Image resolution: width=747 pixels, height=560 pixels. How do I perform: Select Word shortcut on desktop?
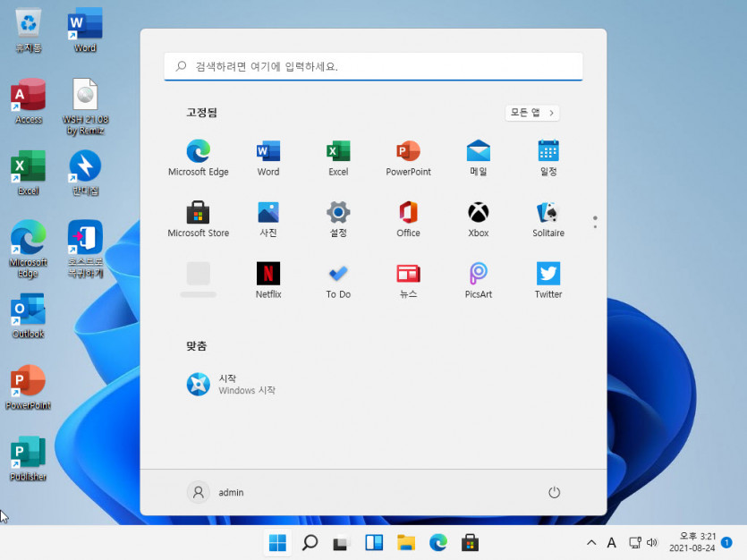(85, 30)
